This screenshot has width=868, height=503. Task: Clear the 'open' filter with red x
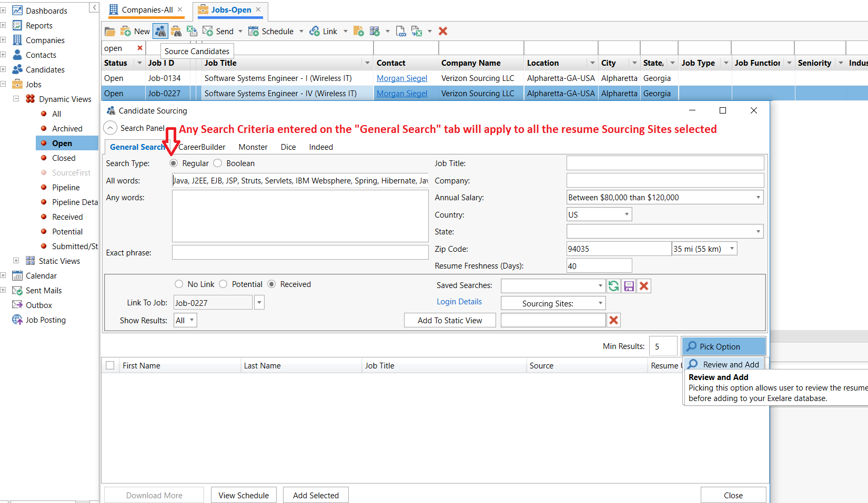click(140, 48)
